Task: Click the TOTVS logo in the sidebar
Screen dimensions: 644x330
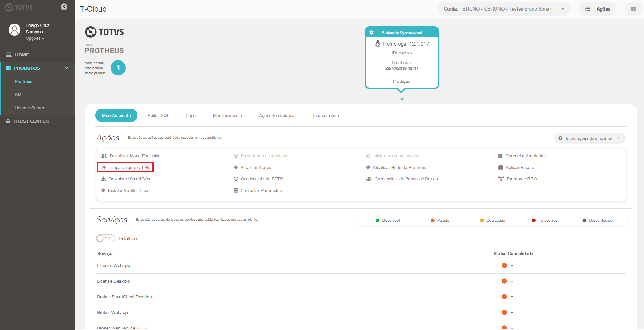Action: pos(19,7)
